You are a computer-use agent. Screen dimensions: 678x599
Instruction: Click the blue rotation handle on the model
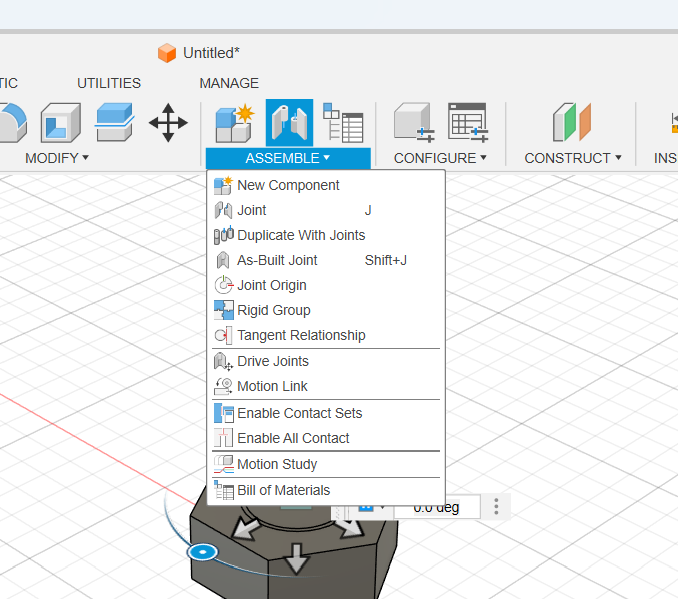point(202,552)
